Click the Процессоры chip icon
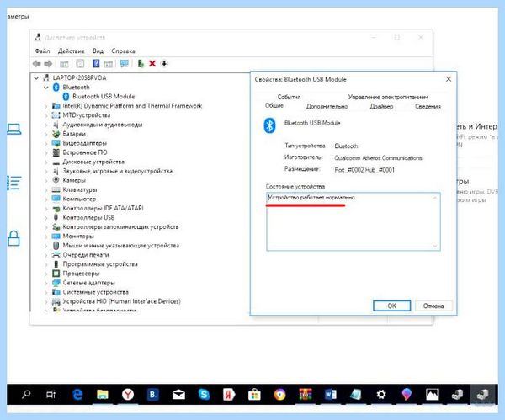505x420 pixels. [x=56, y=274]
